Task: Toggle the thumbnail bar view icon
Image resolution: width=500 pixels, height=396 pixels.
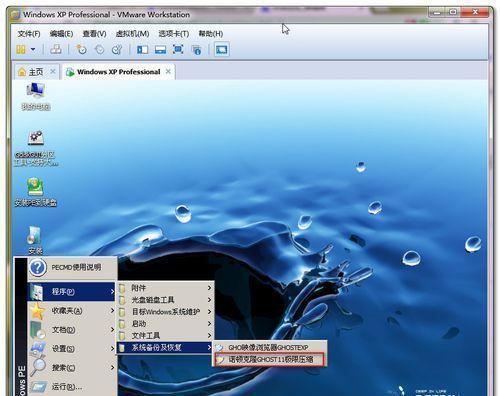Action: point(160,50)
